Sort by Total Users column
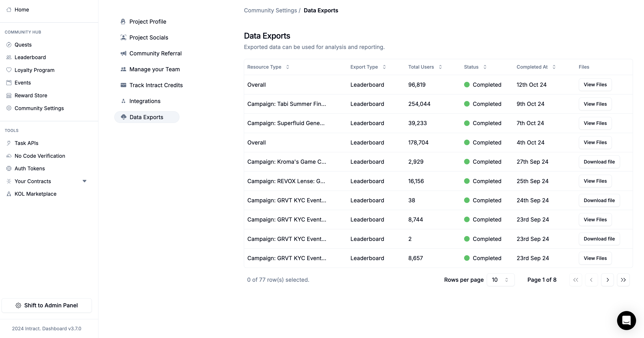Image resolution: width=644 pixels, height=338 pixels. [x=425, y=67]
